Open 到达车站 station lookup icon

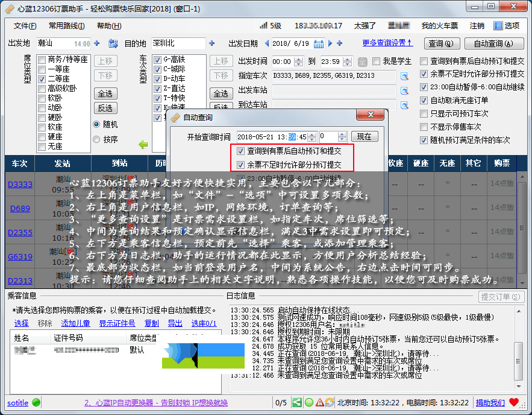[x=404, y=105]
